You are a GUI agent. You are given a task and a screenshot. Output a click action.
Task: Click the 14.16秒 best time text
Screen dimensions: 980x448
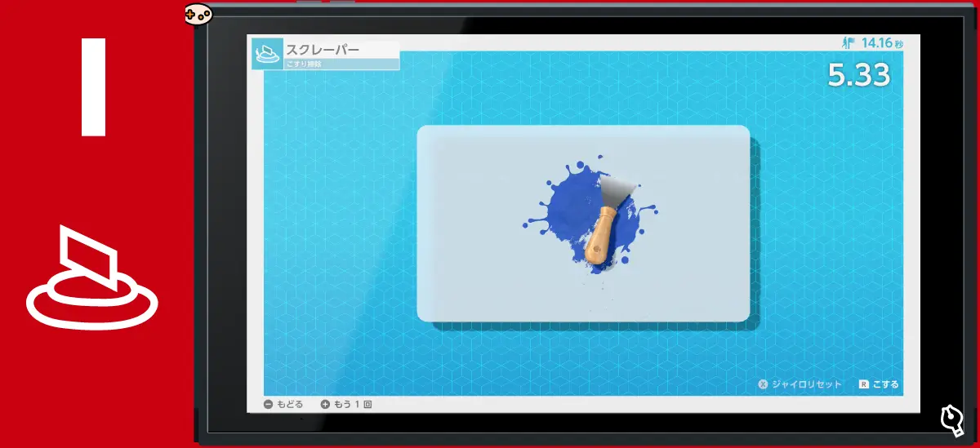(881, 42)
